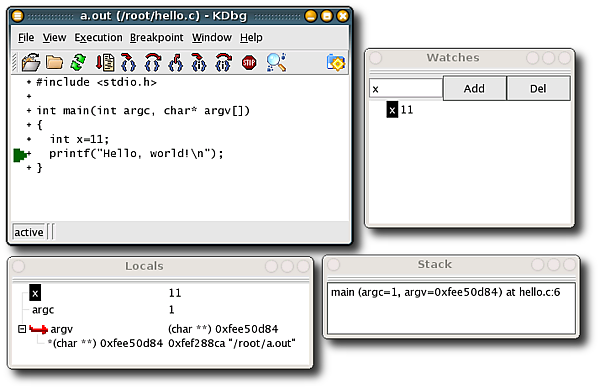600x389 pixels.
Task: Open the Execution menu
Action: point(98,37)
